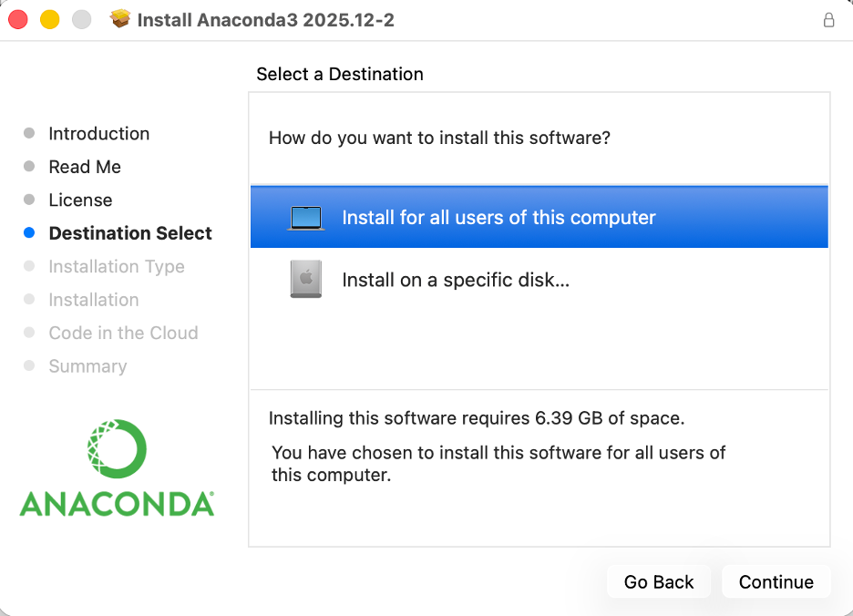Viewport: 853px width, 616px height.
Task: Click the laptop icon for all users
Action: [306, 218]
